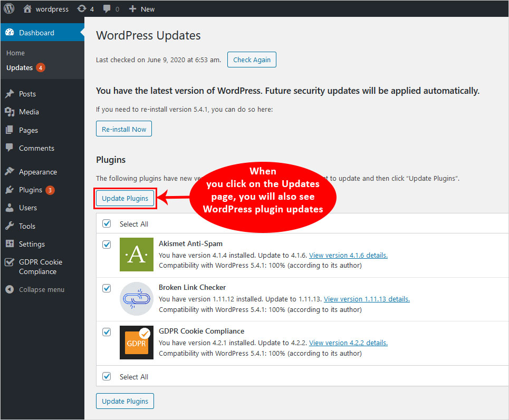Viewport: 509px width, 420px height.
Task: Click the Check Again button
Action: coord(252,60)
